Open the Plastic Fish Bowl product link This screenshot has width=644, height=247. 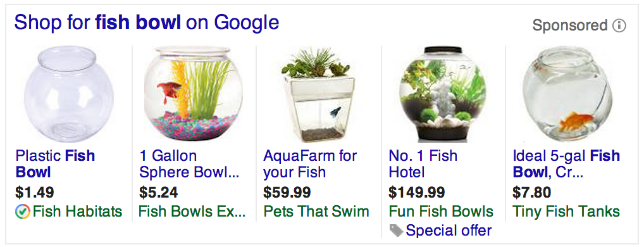(x=55, y=164)
